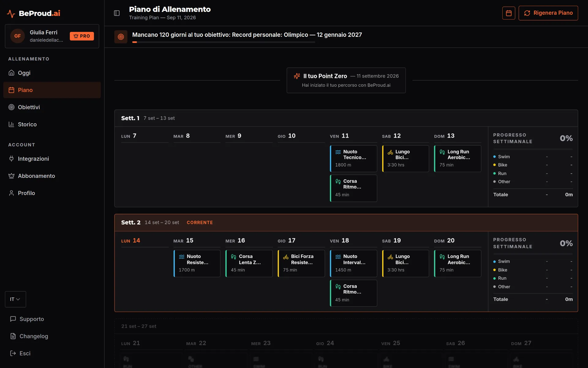This screenshot has height=368, width=588.
Task: Click the goal target icon in banner
Action: [x=121, y=37]
